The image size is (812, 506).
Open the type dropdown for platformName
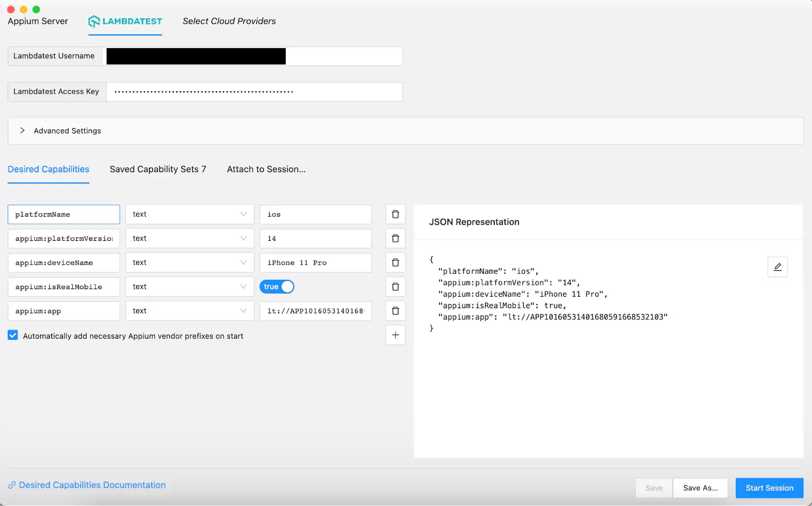pyautogui.click(x=244, y=214)
